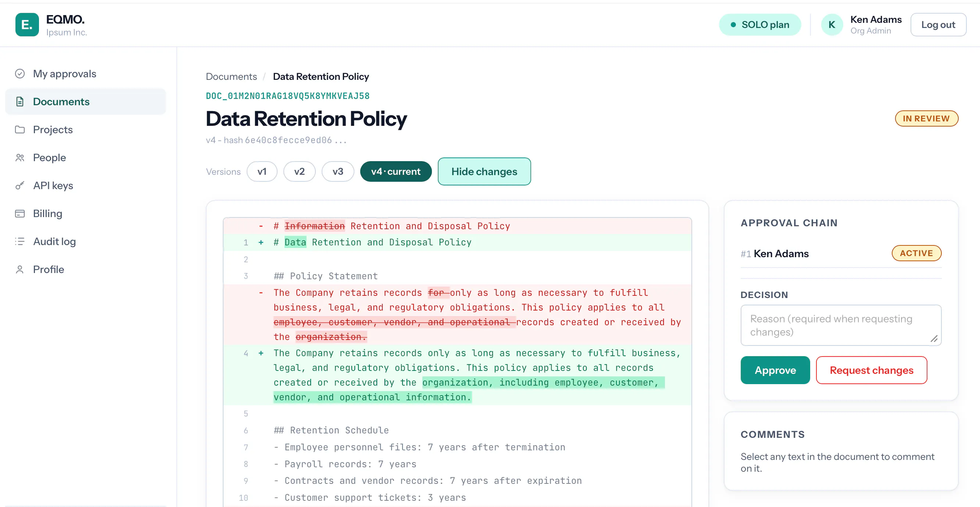980x507 pixels.
Task: Click the '## Policy Statement' line
Action: (457, 276)
